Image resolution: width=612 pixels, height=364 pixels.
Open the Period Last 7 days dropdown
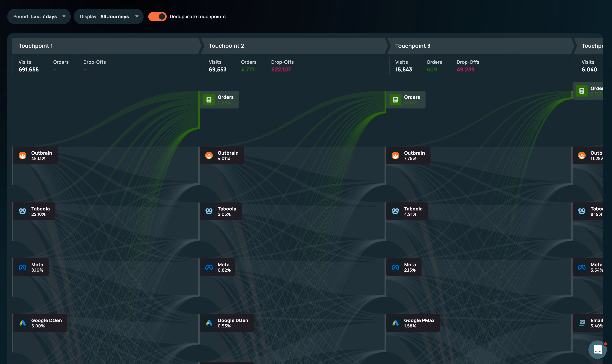click(x=39, y=16)
